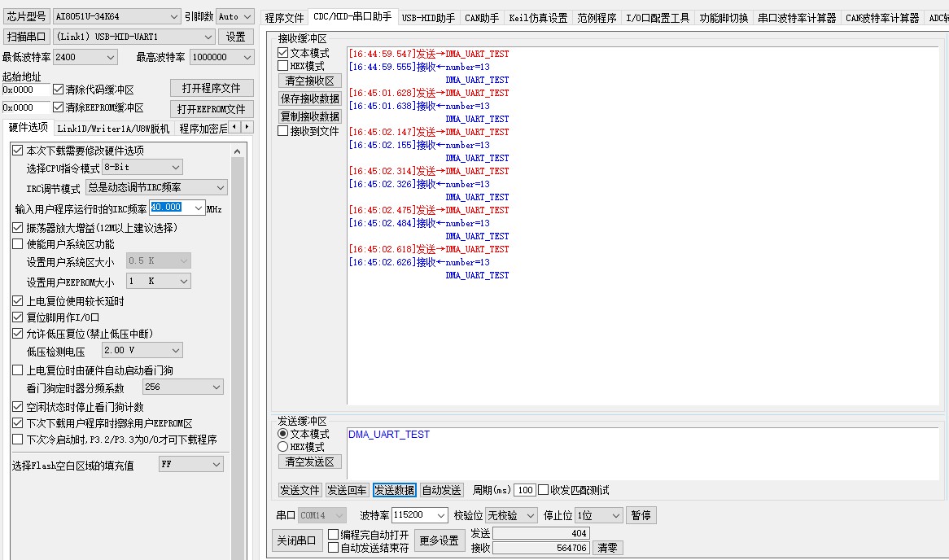Toggle 允许低压复位 checkbox
Screen dimensions: 949x560
tap(18, 334)
